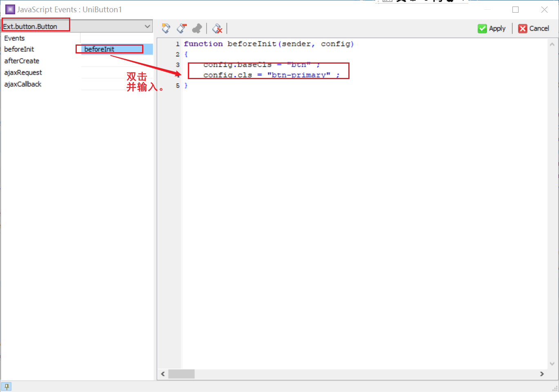Click the red Cancel icon
Image resolution: width=559 pixels, height=392 pixels.
[523, 28]
